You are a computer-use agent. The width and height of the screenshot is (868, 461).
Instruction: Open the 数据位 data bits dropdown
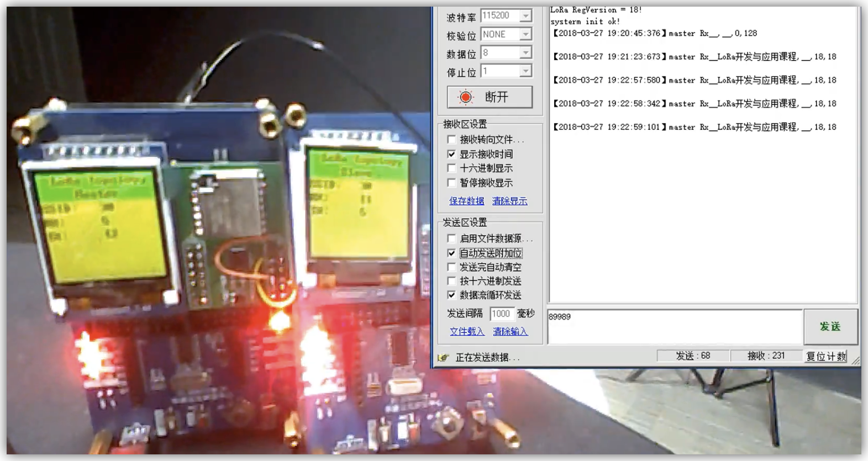pos(525,52)
